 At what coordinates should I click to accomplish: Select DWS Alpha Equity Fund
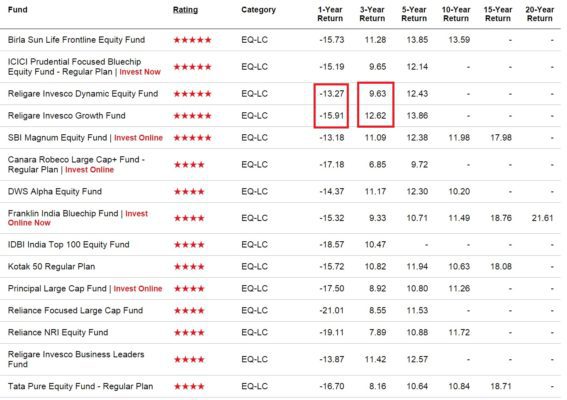(55, 191)
